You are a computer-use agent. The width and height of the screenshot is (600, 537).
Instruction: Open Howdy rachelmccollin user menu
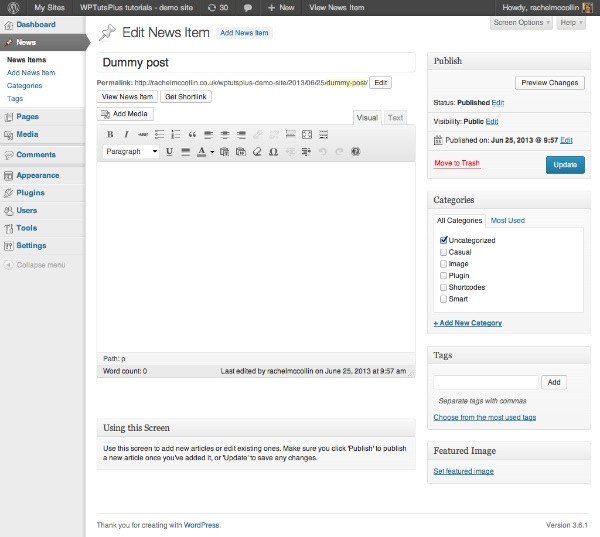coord(547,8)
